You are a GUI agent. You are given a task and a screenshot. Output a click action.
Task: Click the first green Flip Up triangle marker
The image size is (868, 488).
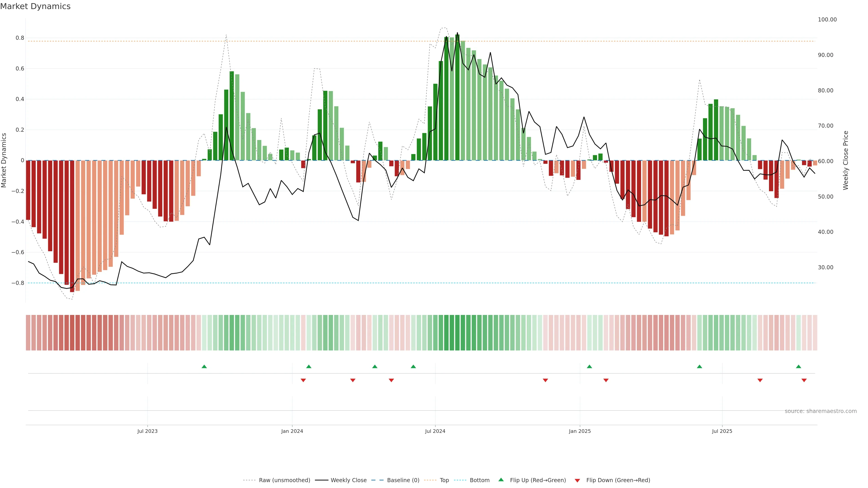pyautogui.click(x=204, y=366)
